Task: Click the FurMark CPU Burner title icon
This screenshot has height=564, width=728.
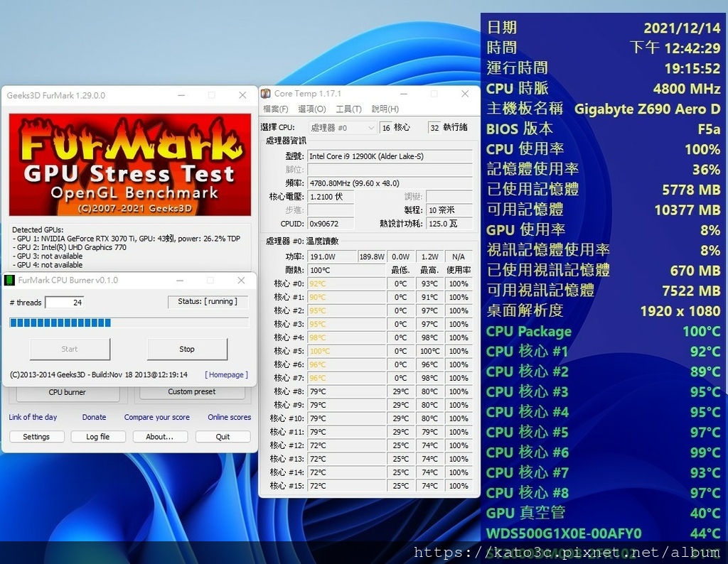Action: [x=9, y=280]
